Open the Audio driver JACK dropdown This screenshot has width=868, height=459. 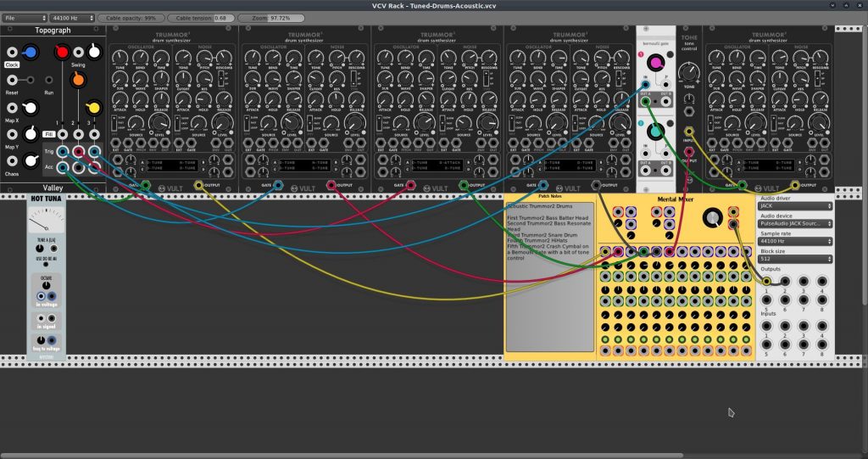pos(795,205)
